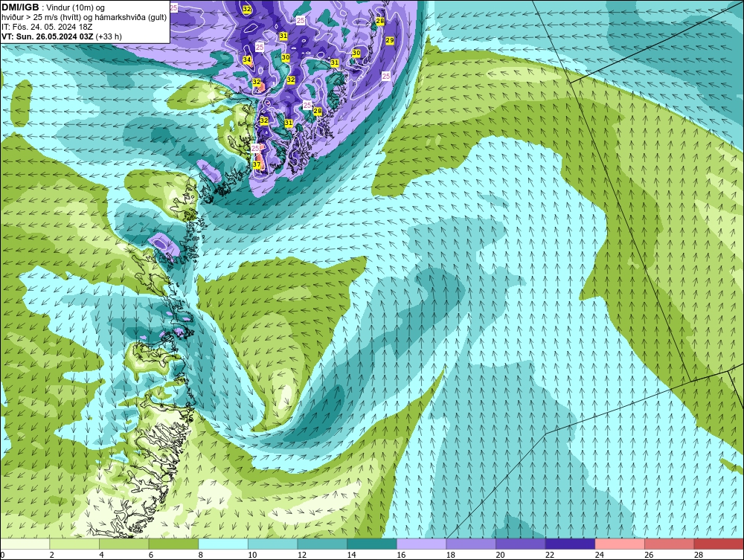This screenshot has height=560, width=744.
Task: Click the 10–12 m/s turquoise legend swatch
Action: 272,544
